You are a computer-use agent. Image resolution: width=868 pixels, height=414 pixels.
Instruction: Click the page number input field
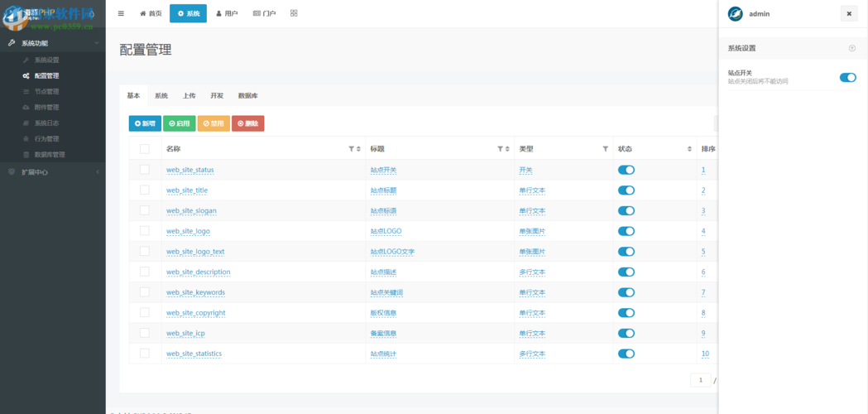pos(701,380)
